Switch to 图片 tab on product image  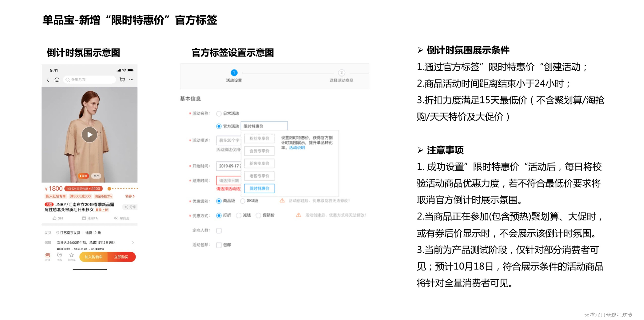point(96,176)
